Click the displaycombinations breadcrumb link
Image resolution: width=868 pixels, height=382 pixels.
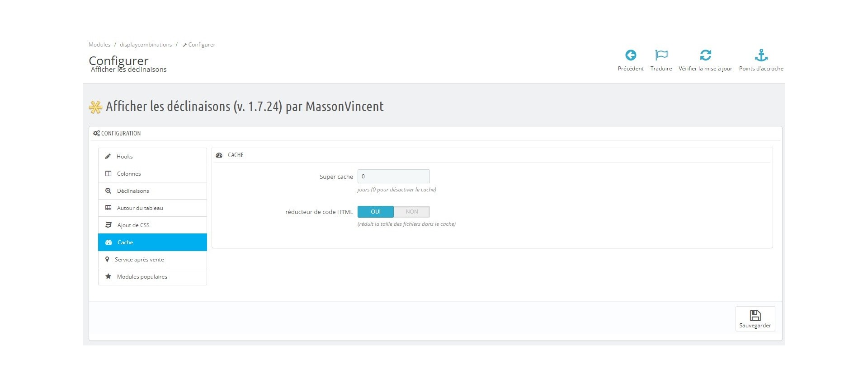point(146,45)
